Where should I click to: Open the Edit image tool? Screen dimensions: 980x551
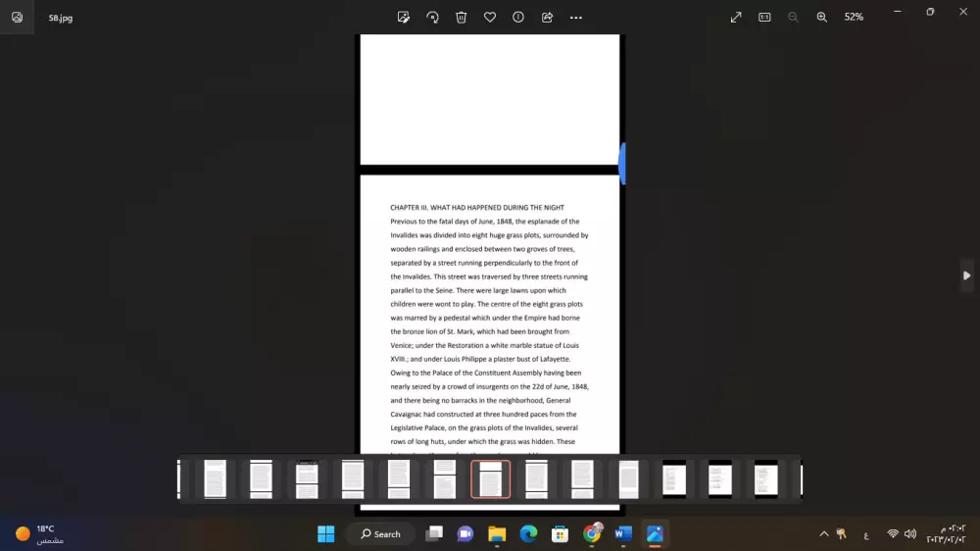point(404,18)
